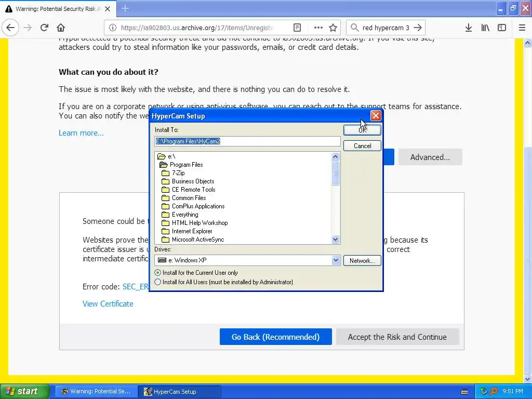Bookmark this page with the star icon
The image size is (532, 399).
click(333, 28)
